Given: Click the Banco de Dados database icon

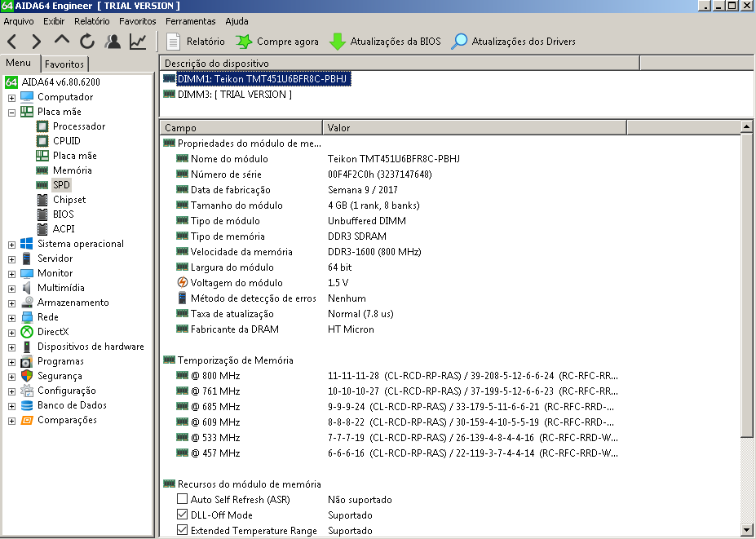Looking at the screenshot, I should pos(27,405).
